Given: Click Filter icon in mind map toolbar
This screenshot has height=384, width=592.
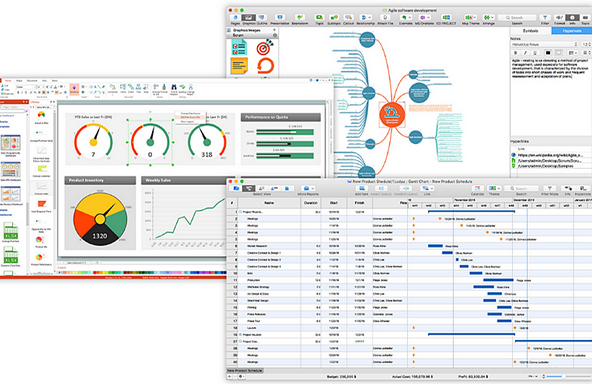Looking at the screenshot, I should pos(545,18).
